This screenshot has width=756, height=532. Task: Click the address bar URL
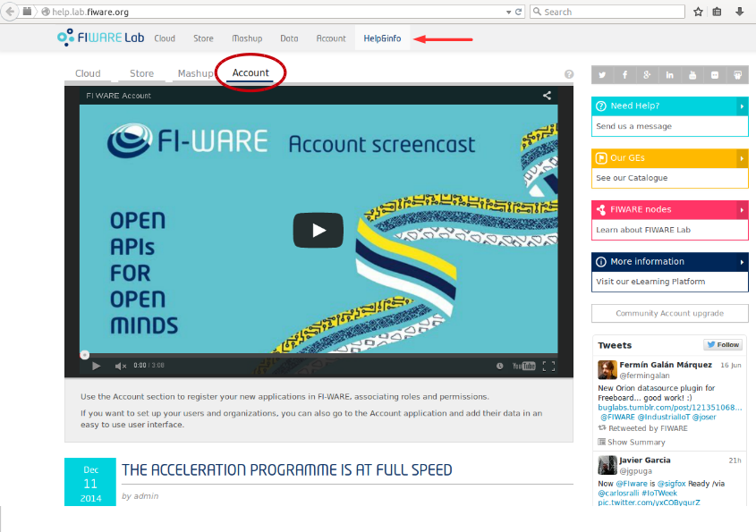pos(90,12)
